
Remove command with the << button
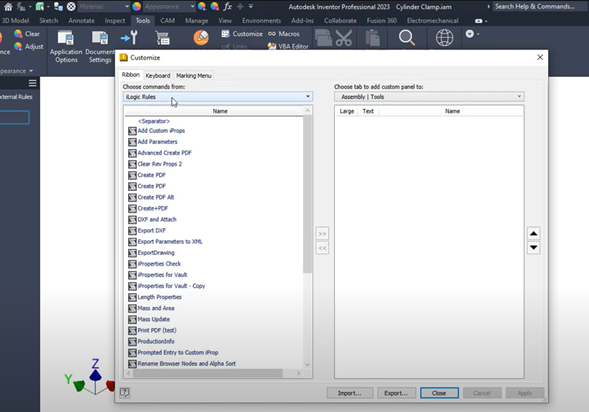[x=322, y=248]
